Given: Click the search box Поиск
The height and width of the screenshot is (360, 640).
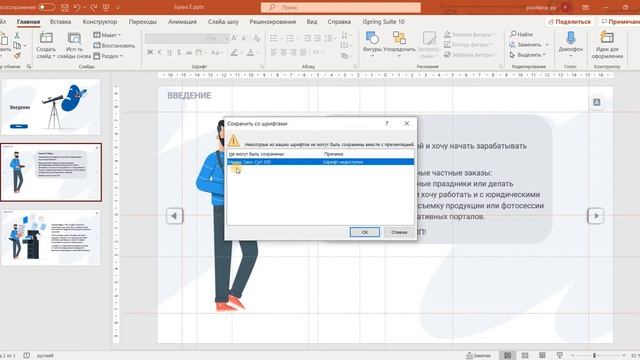Looking at the screenshot, I should coord(341,7).
